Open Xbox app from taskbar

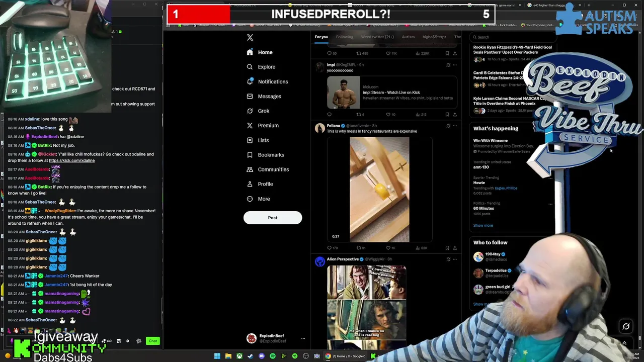tap(239, 356)
